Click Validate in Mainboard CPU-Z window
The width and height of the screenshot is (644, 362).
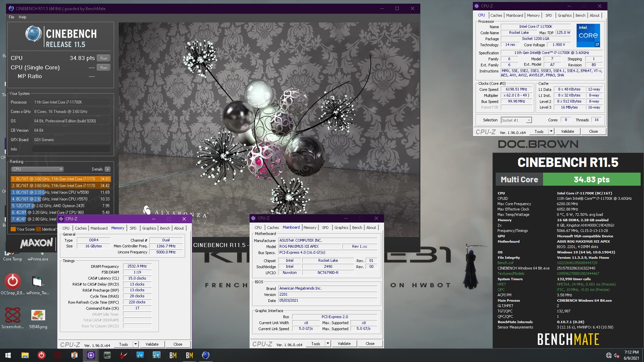click(x=344, y=344)
